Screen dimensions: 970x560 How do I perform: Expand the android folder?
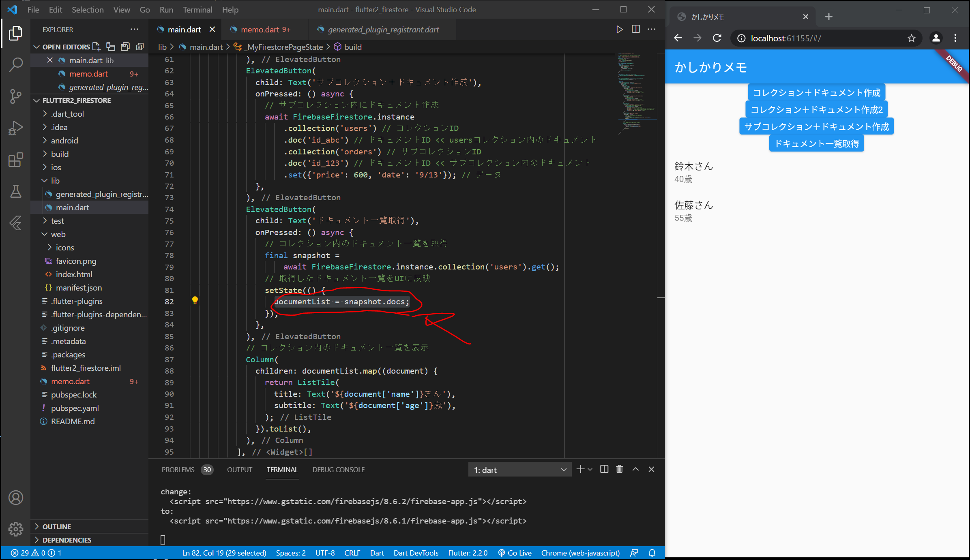[x=64, y=141]
